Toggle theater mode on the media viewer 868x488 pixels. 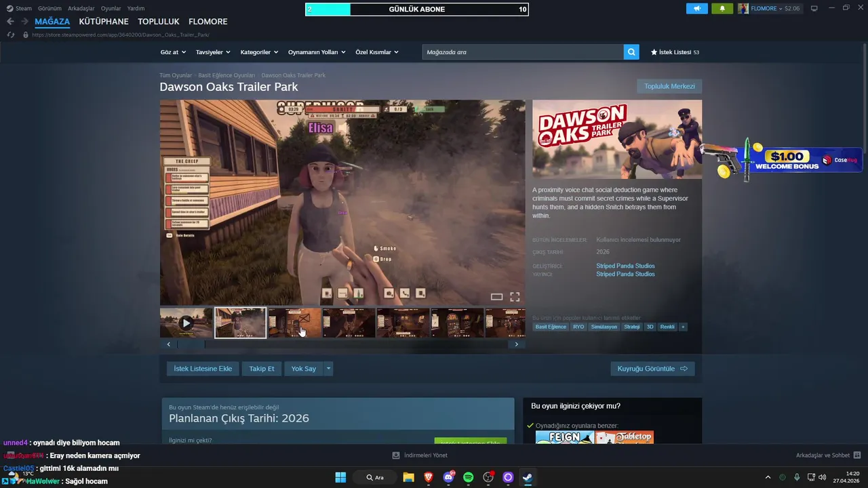click(496, 297)
